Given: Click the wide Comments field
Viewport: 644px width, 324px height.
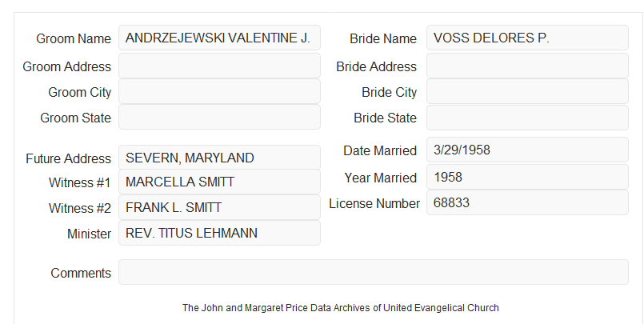Looking at the screenshot, I should click(x=374, y=272).
